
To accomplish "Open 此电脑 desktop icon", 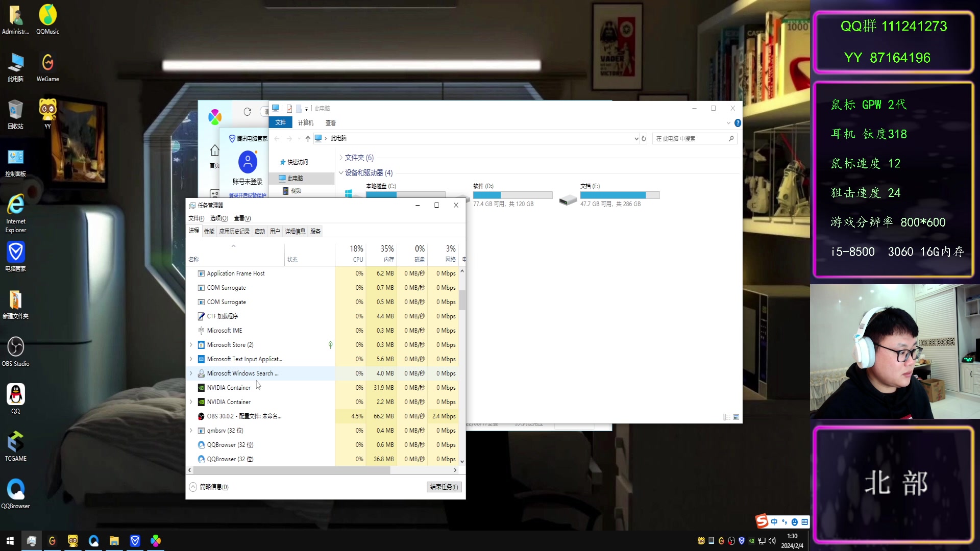I will [x=15, y=67].
